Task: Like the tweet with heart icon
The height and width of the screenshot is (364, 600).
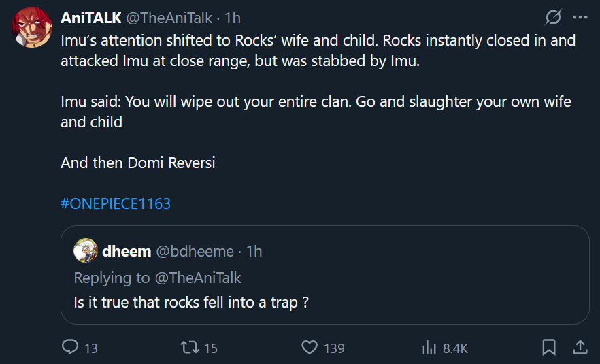Action: pos(310,348)
